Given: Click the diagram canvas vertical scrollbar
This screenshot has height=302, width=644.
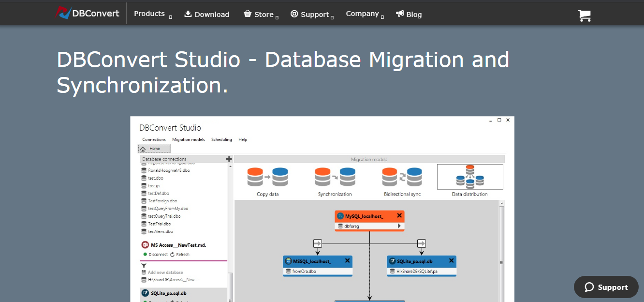Looking at the screenshot, I should pos(501,252).
